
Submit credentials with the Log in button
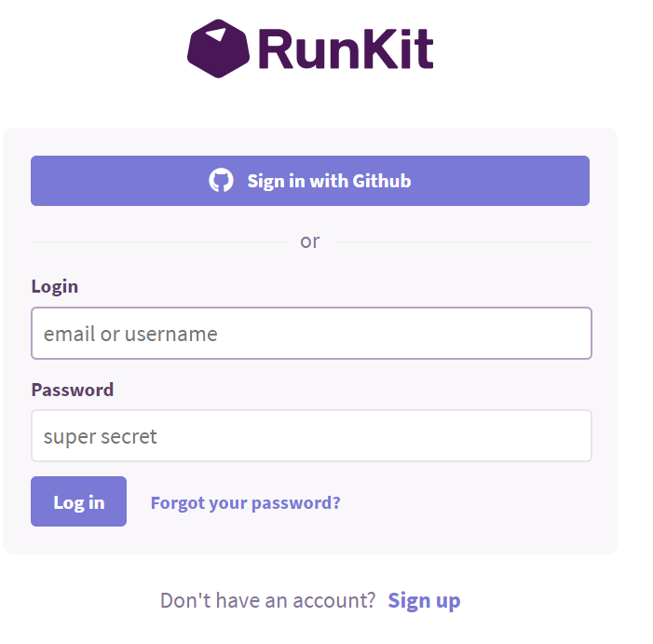78,501
